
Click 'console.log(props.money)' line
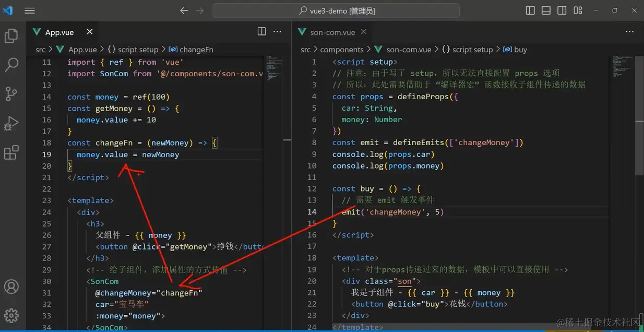tap(388, 165)
